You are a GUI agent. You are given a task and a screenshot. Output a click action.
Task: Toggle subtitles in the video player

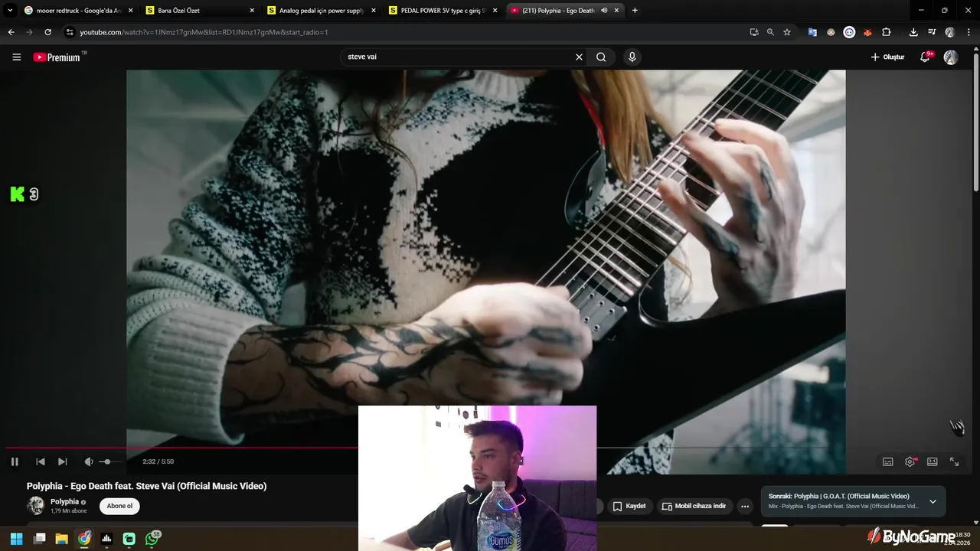pos(888,461)
